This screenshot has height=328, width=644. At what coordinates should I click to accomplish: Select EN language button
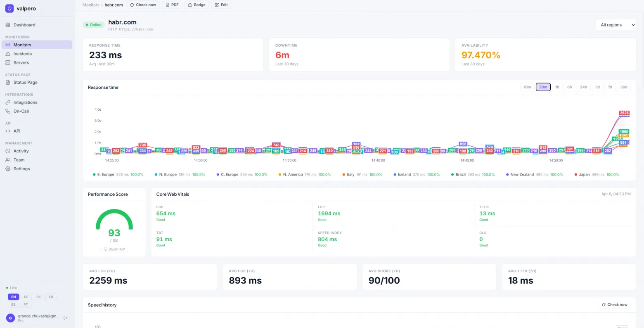[14, 297]
